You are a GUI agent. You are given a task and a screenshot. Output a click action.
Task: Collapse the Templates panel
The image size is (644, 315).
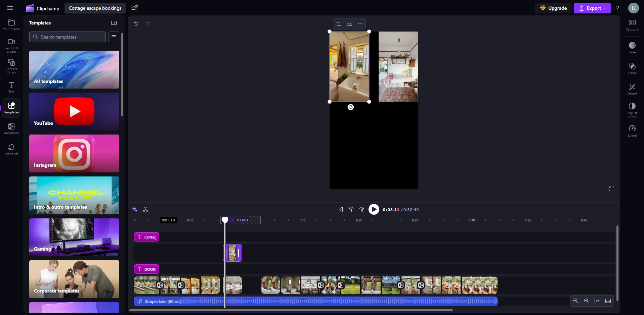click(x=114, y=22)
